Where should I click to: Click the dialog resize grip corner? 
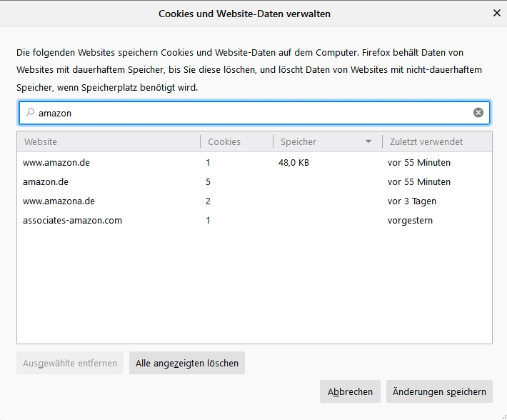(503, 416)
